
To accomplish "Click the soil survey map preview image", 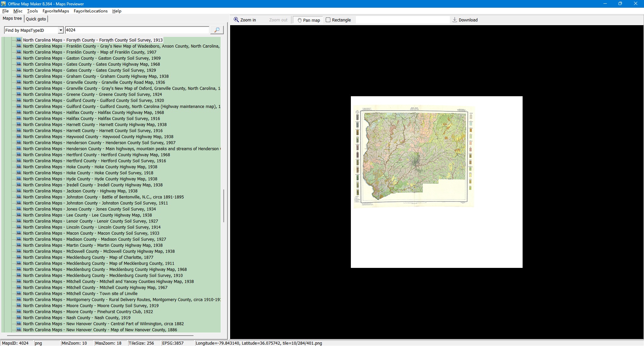I will [414, 156].
